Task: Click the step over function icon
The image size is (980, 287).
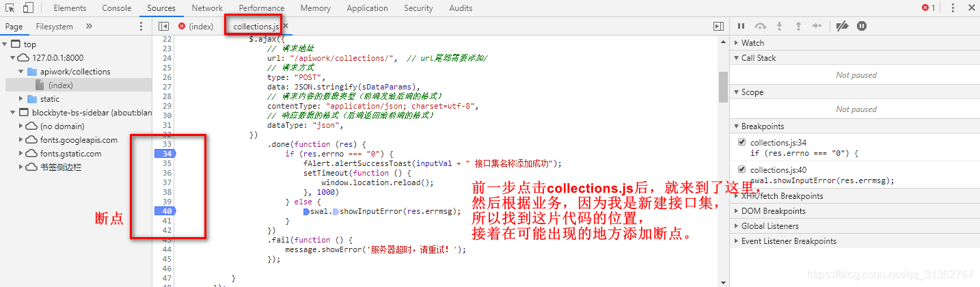Action: 760,26
